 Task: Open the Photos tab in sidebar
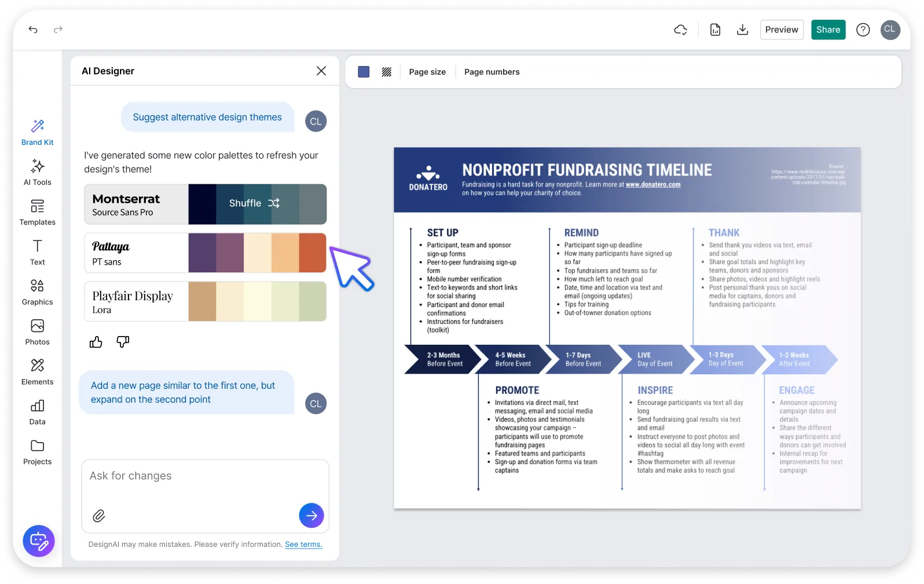(x=38, y=333)
